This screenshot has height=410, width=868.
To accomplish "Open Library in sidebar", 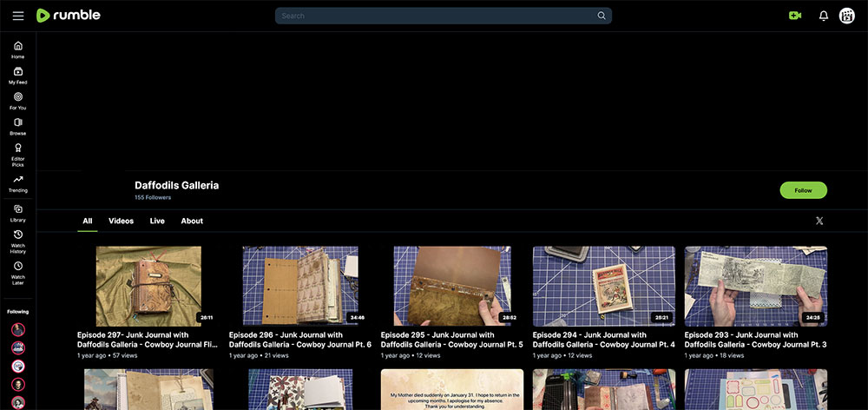I will tap(17, 214).
